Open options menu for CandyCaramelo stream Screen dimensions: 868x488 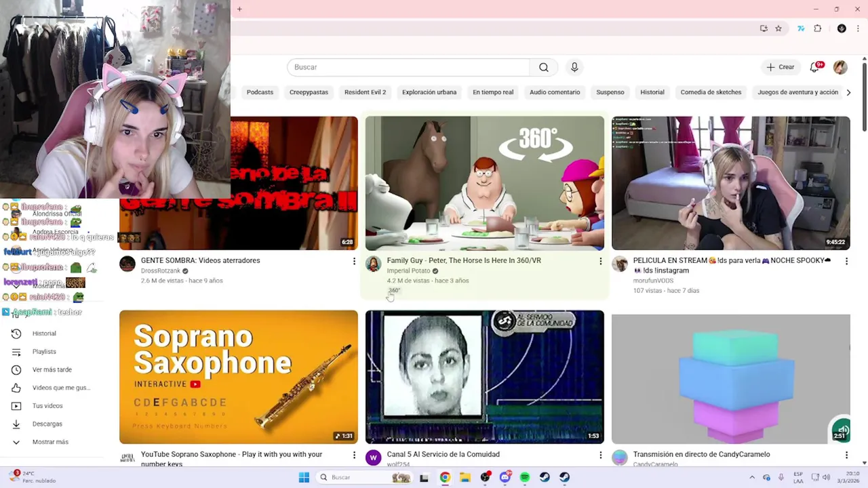click(x=846, y=455)
